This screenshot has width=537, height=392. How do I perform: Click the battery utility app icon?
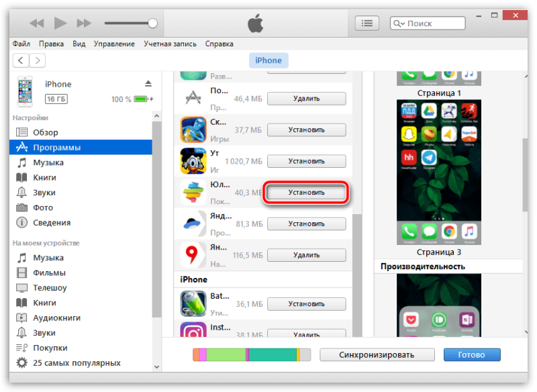click(x=193, y=304)
